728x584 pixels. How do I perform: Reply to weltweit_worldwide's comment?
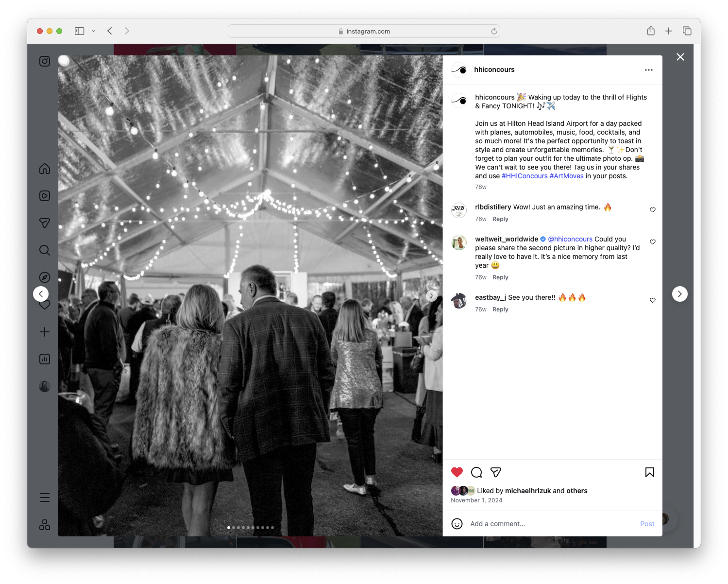pos(500,277)
